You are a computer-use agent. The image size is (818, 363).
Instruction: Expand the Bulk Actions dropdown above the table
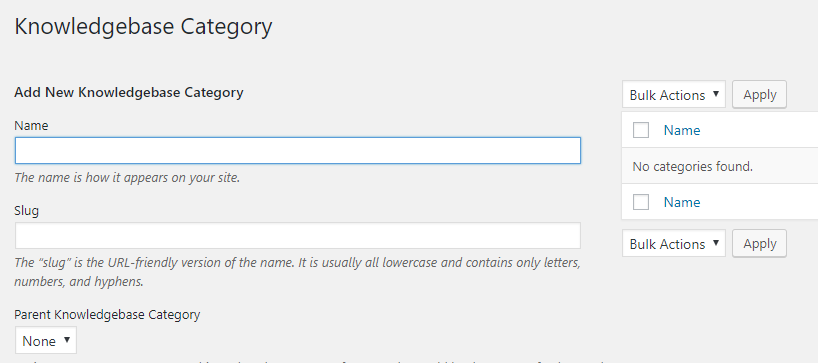[673, 94]
